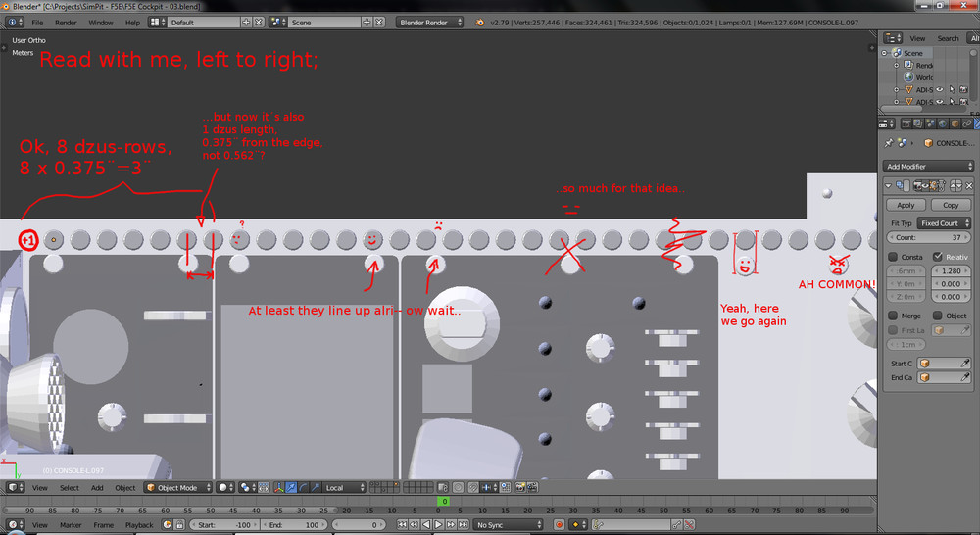Image resolution: width=980 pixels, height=535 pixels.
Task: Open the Constraints properties chain tab
Action: (x=966, y=123)
